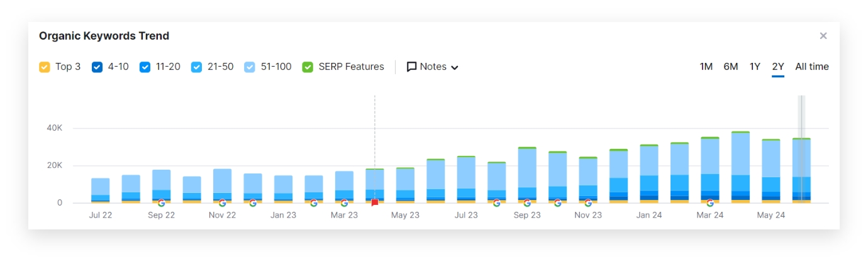The height and width of the screenshot is (264, 868).
Task: Hide SERP Features via its checkbox
Action: 308,67
